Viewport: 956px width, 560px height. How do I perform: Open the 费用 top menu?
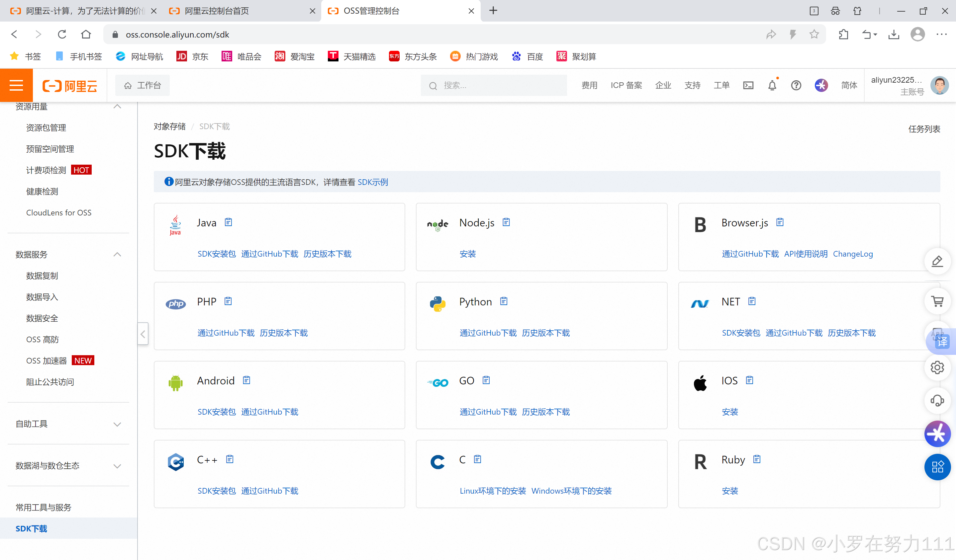589,85
